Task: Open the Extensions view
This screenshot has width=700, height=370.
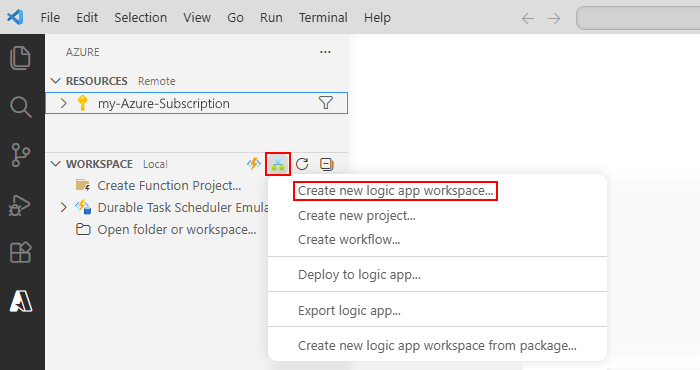Action: (x=21, y=253)
